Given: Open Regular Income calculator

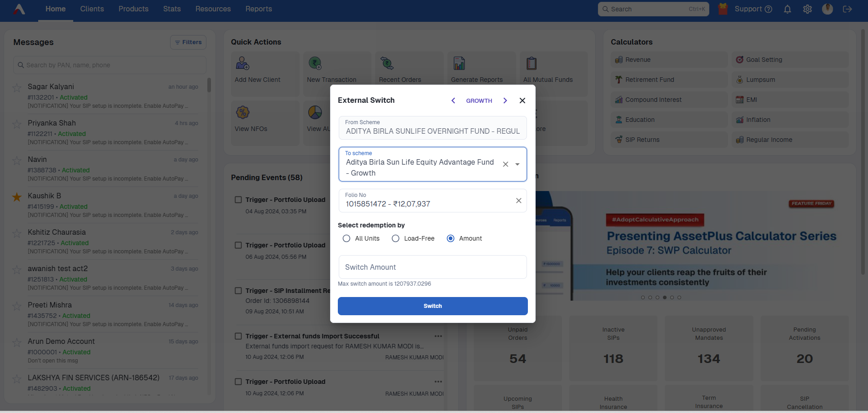Looking at the screenshot, I should 790,140.
